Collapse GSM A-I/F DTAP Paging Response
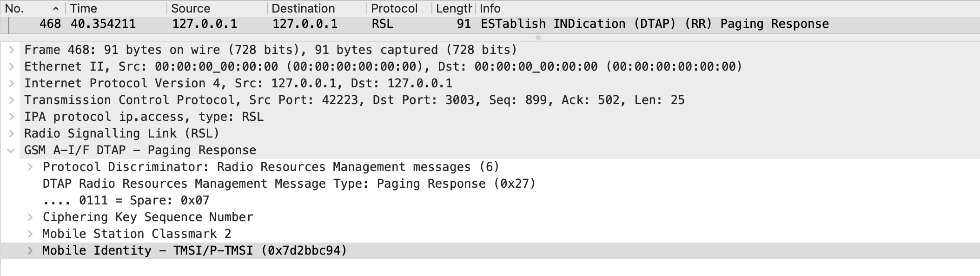980x276 pixels. [x=11, y=150]
